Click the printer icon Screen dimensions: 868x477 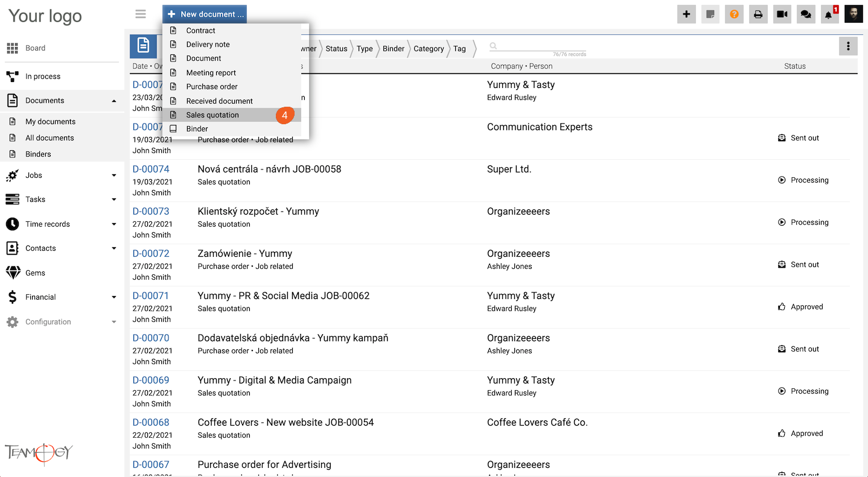[758, 14]
